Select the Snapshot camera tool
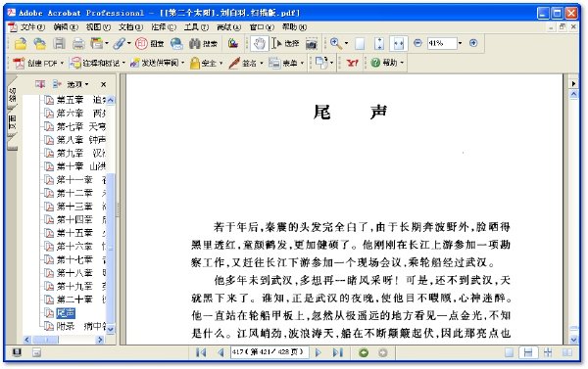The image size is (588, 369). click(x=312, y=44)
